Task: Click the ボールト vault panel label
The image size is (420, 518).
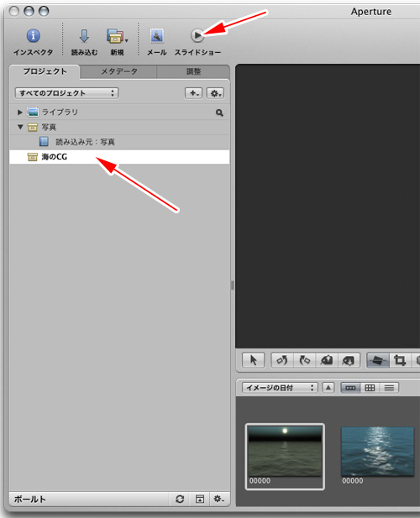Action: click(29, 499)
